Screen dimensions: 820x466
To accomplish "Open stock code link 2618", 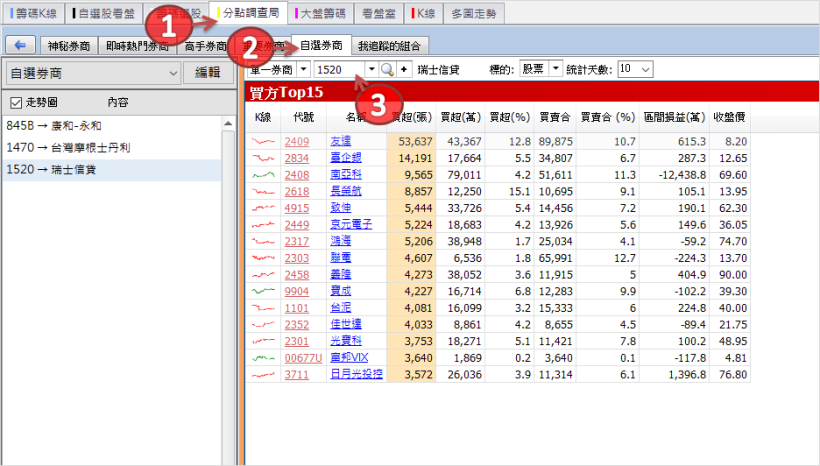I will pyautogui.click(x=297, y=191).
